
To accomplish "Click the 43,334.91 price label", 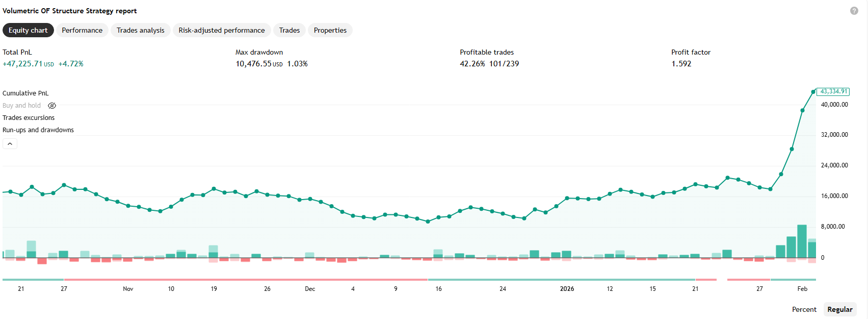I will 833,91.
